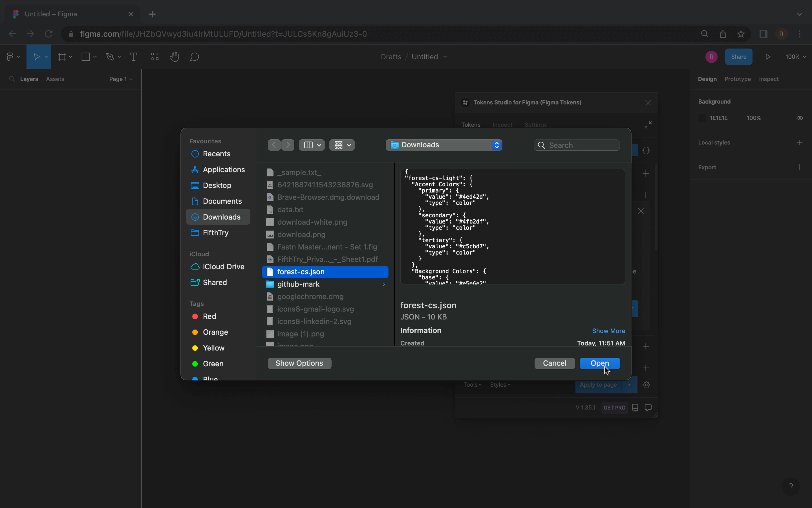Open Tokens Studio settings gear icon
The height and width of the screenshot is (508, 812).
646,385
